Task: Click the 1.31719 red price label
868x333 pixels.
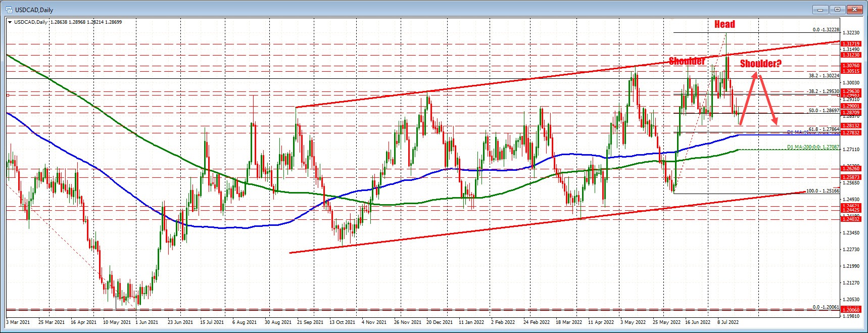Action: click(x=850, y=44)
